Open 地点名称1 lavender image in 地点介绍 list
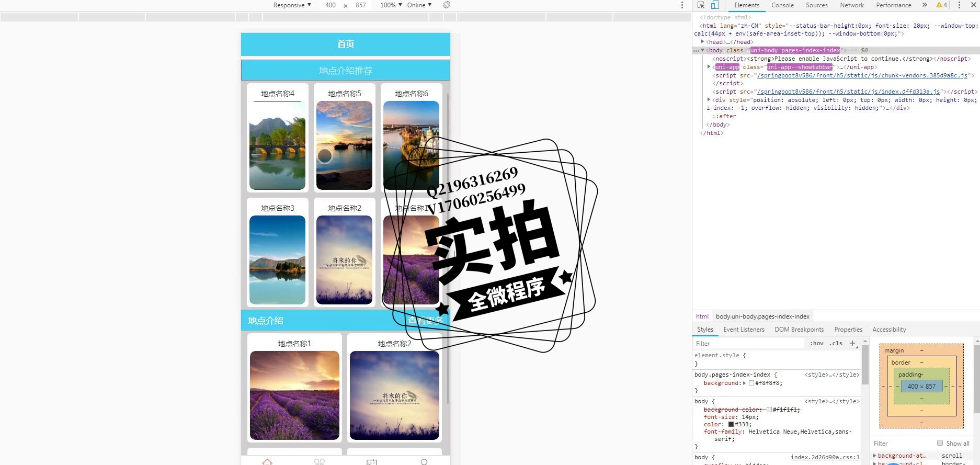This screenshot has height=465, width=980. coord(294,395)
